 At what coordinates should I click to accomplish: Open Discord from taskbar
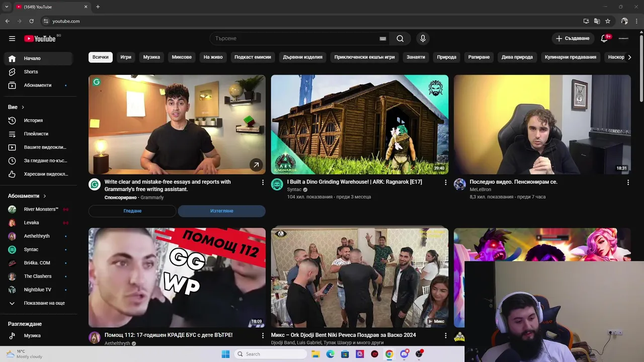(x=404, y=354)
